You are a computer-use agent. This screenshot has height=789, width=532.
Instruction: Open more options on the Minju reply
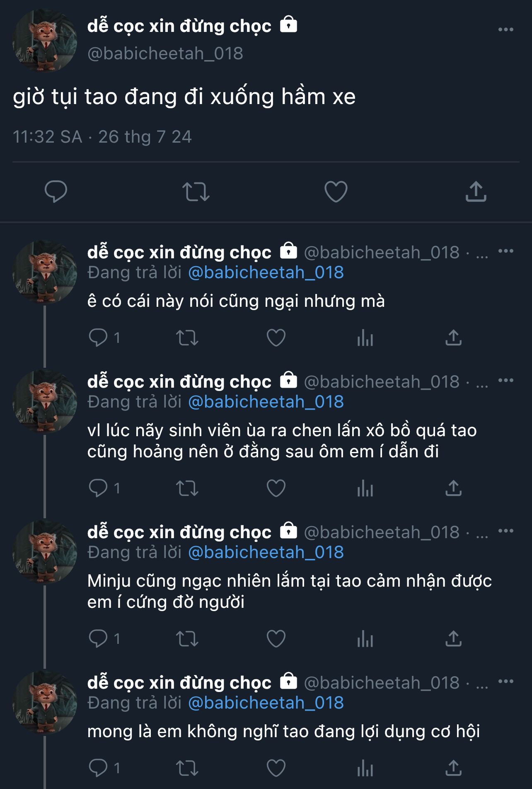pos(505,531)
